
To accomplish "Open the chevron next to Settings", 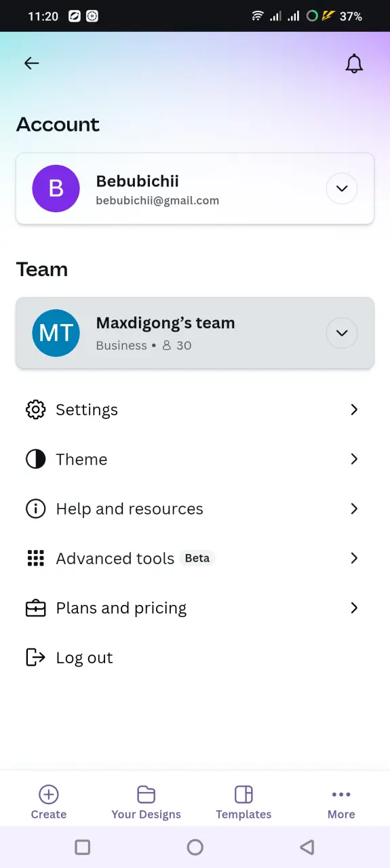I will click(x=354, y=410).
